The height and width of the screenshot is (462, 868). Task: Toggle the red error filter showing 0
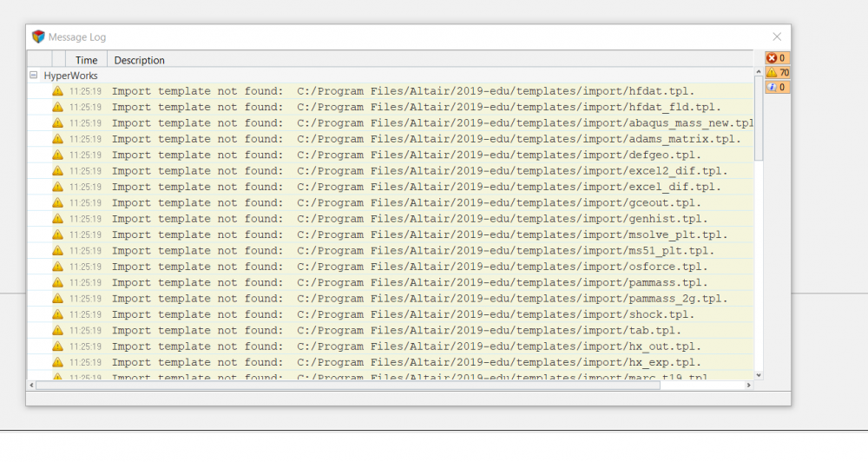777,58
